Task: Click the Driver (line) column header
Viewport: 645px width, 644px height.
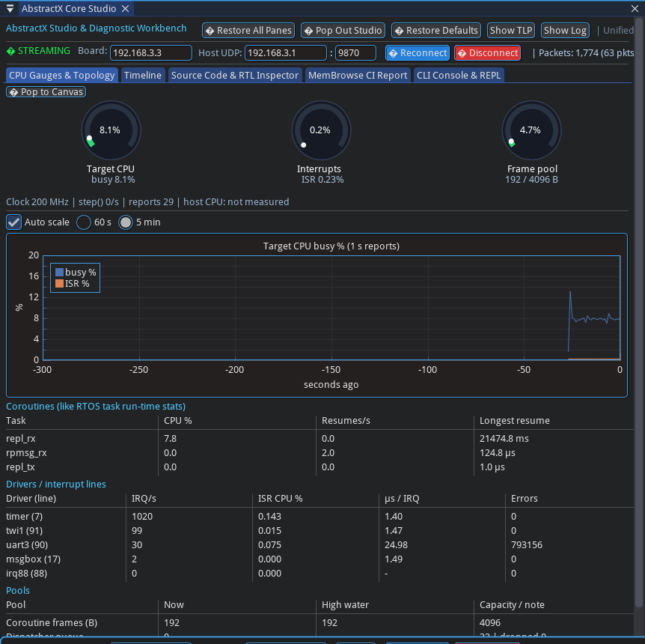Action: pos(31,499)
